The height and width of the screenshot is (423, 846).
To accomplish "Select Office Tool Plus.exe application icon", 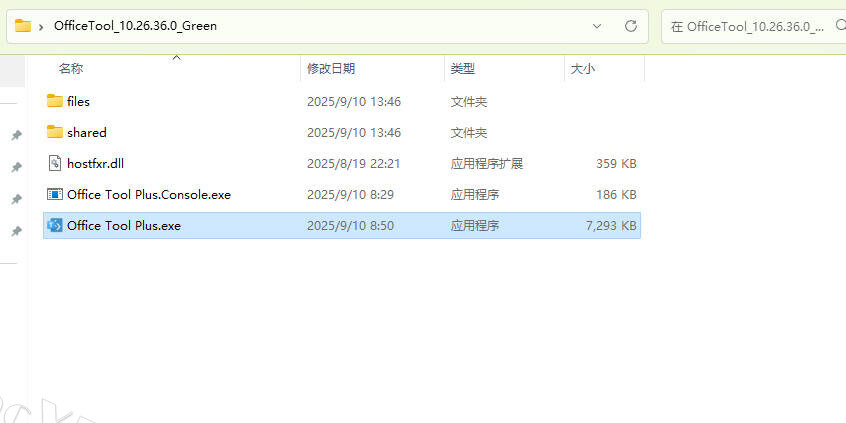I will pyautogui.click(x=54, y=225).
